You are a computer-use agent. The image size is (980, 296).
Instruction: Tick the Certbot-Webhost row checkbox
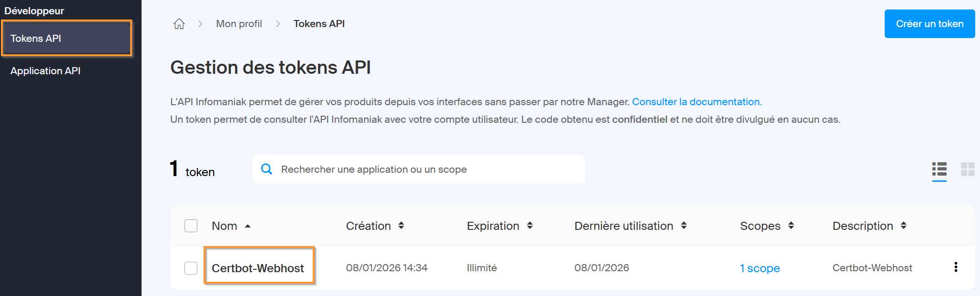191,268
